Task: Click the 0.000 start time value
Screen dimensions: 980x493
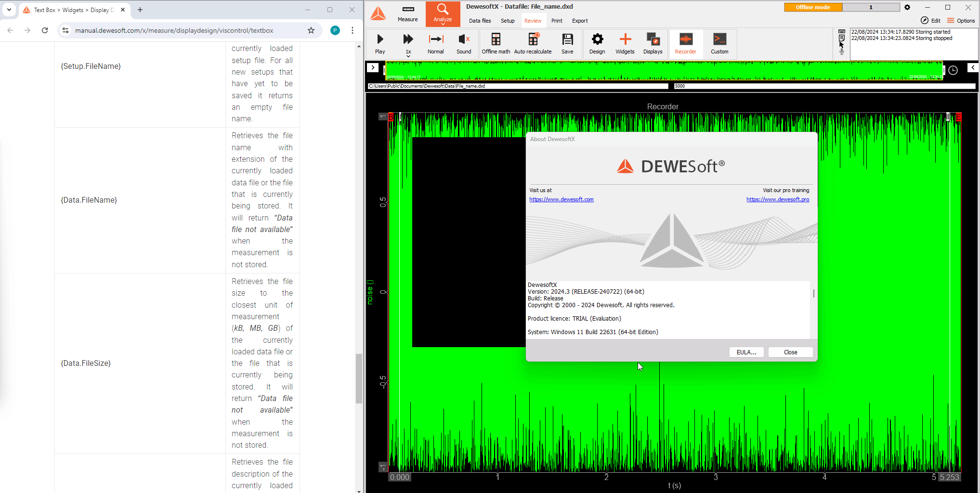Action: 400,477
